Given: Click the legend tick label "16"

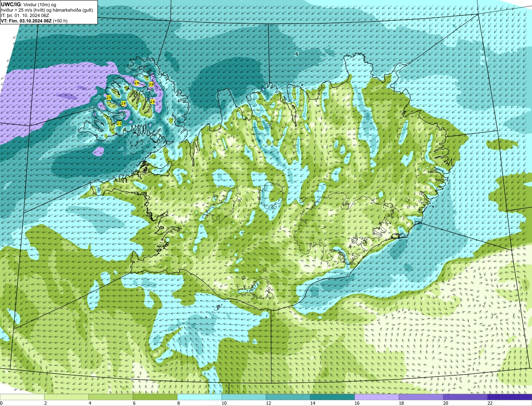Looking at the screenshot, I should pyautogui.click(x=357, y=403).
